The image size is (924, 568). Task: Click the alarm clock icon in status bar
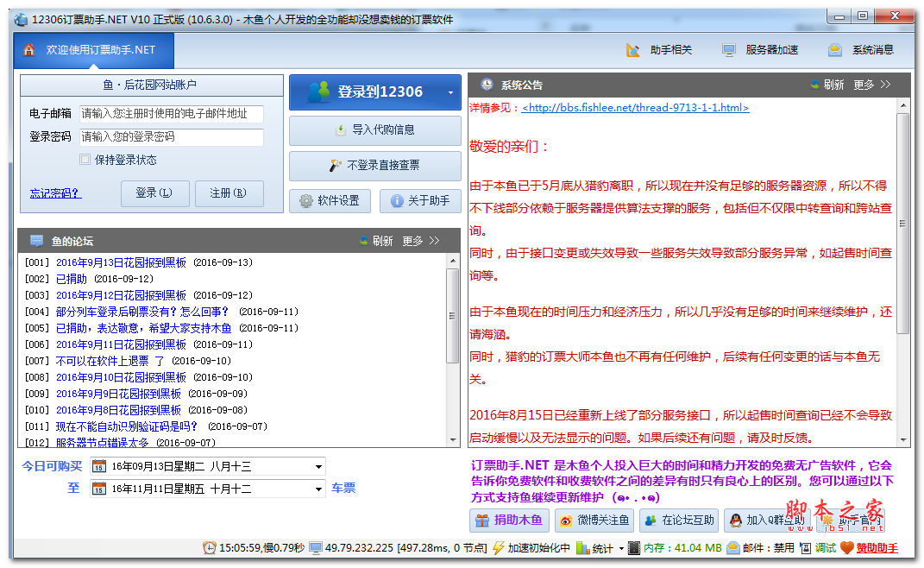pyautogui.click(x=209, y=548)
